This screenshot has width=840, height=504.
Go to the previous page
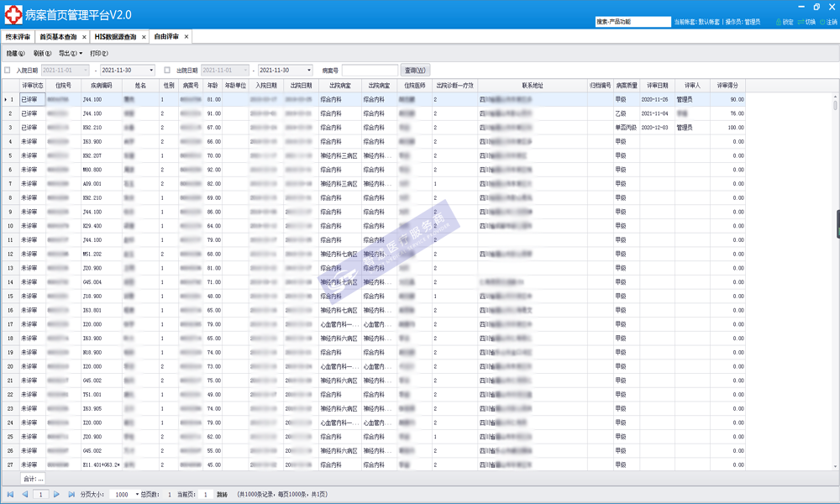click(25, 495)
